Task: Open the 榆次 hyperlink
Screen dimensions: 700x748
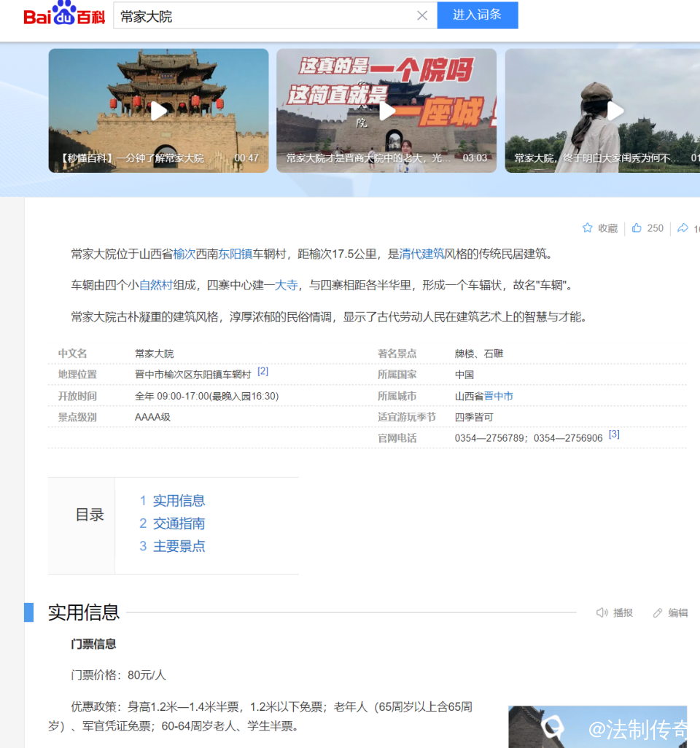Action: 184,254
